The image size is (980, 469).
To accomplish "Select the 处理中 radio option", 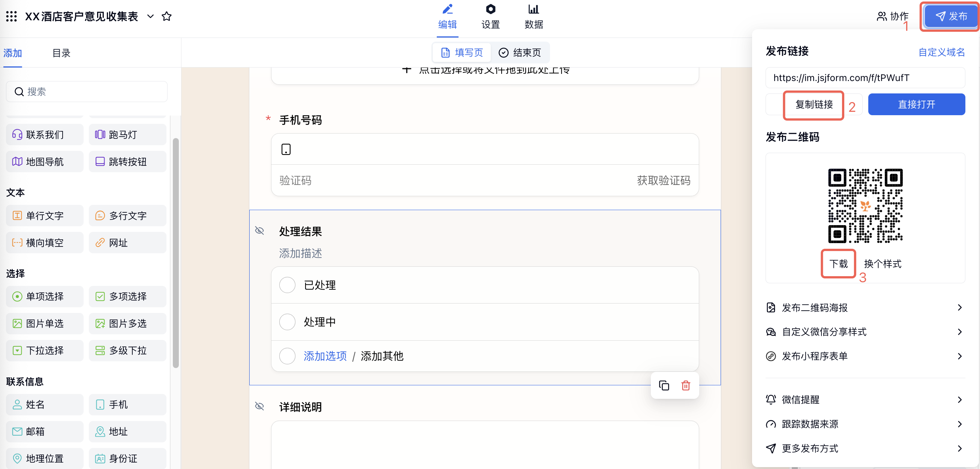I will [x=287, y=322].
